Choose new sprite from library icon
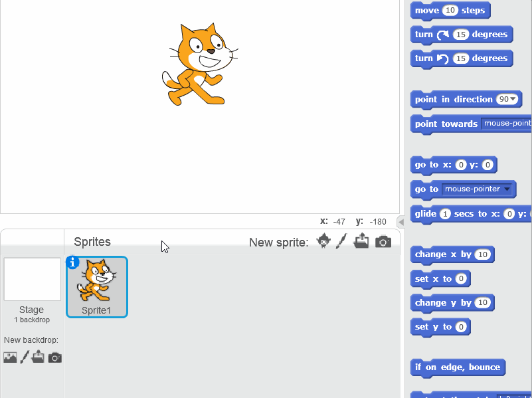 click(x=323, y=241)
